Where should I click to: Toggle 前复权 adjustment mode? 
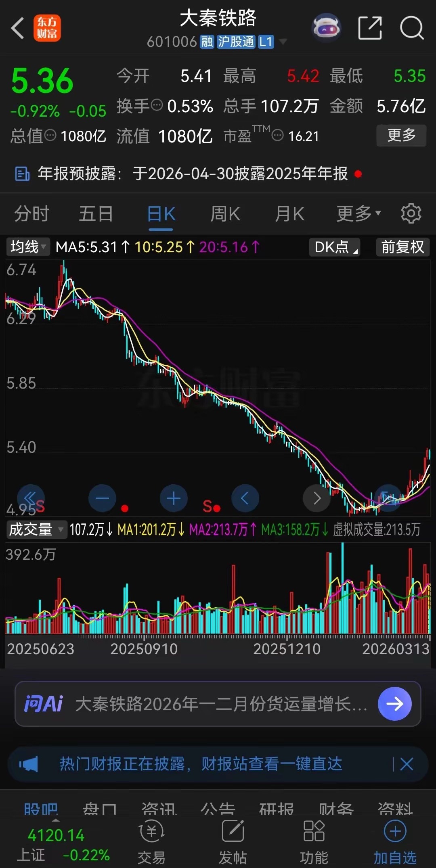[402, 247]
